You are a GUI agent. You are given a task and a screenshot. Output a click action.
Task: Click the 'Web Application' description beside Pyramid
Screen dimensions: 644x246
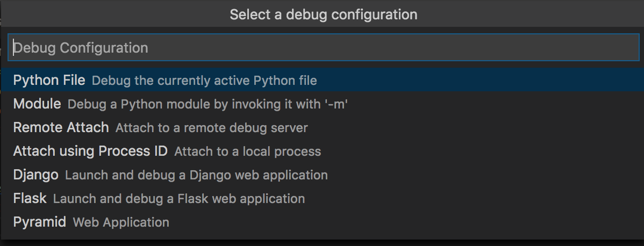tap(121, 222)
